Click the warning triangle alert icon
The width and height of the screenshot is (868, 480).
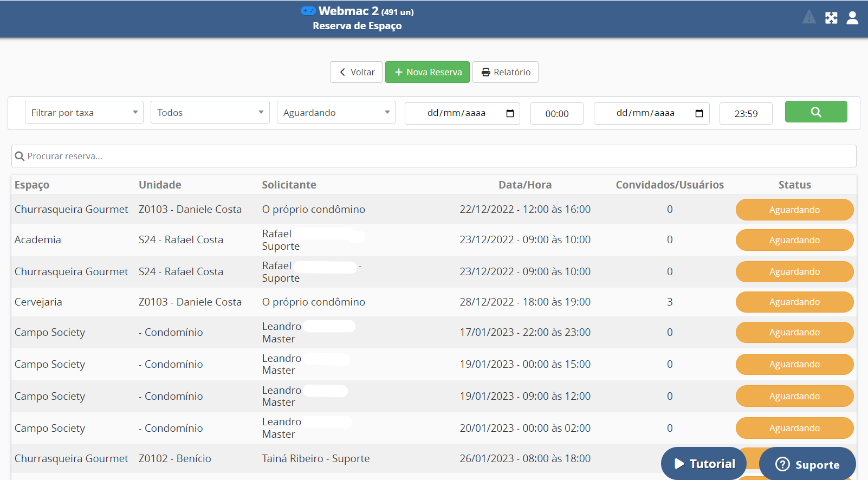(809, 18)
